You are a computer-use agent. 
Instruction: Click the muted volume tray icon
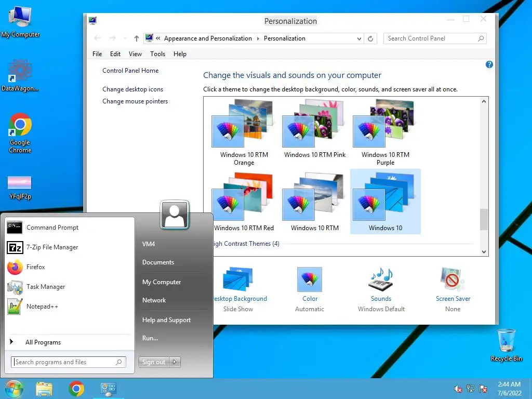[x=458, y=389]
